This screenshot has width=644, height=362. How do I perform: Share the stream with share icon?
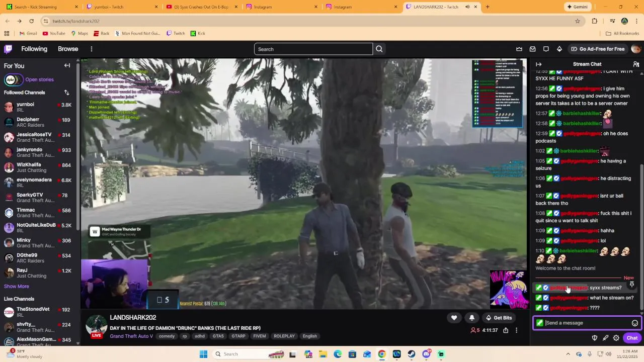click(506, 330)
